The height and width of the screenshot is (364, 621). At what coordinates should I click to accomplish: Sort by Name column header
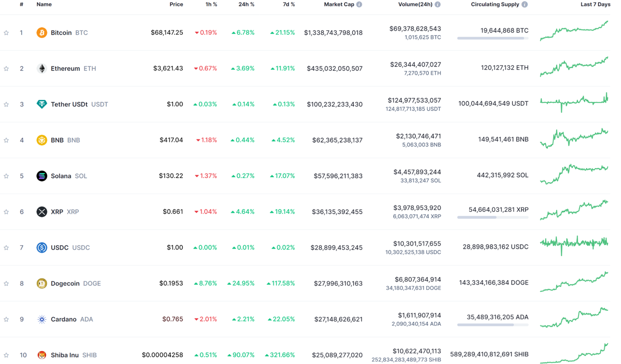pos(44,5)
